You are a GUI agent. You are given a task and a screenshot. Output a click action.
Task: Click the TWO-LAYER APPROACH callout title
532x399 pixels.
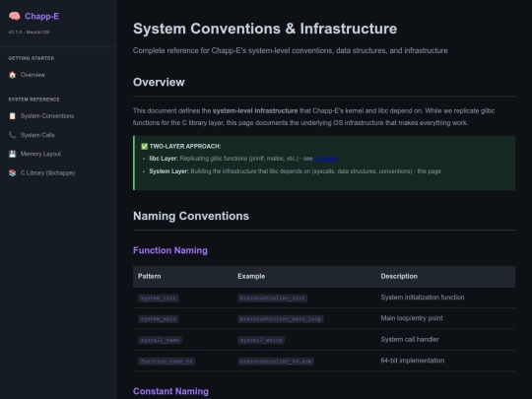(185, 146)
